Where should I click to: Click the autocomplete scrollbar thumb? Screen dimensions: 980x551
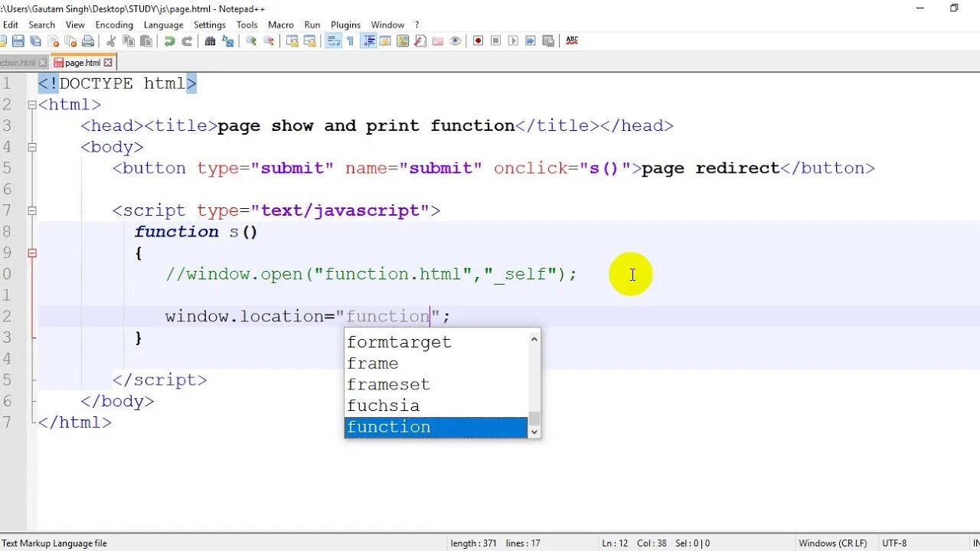click(x=534, y=418)
